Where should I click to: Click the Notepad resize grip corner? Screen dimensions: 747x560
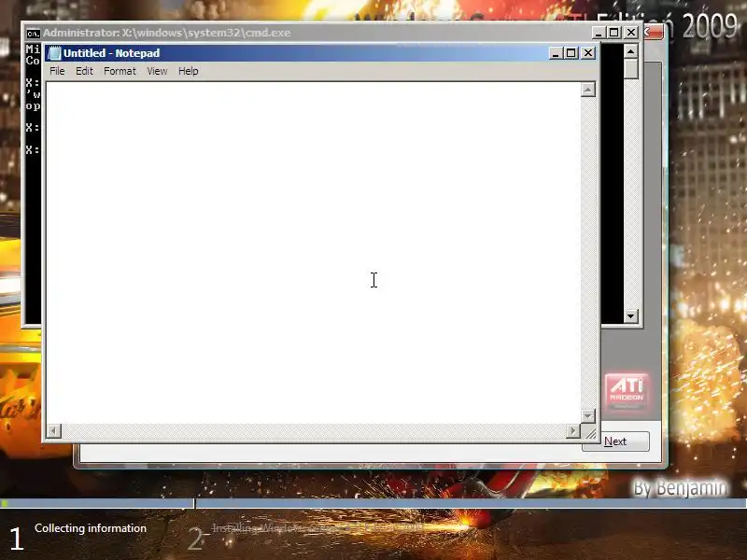[x=589, y=432]
